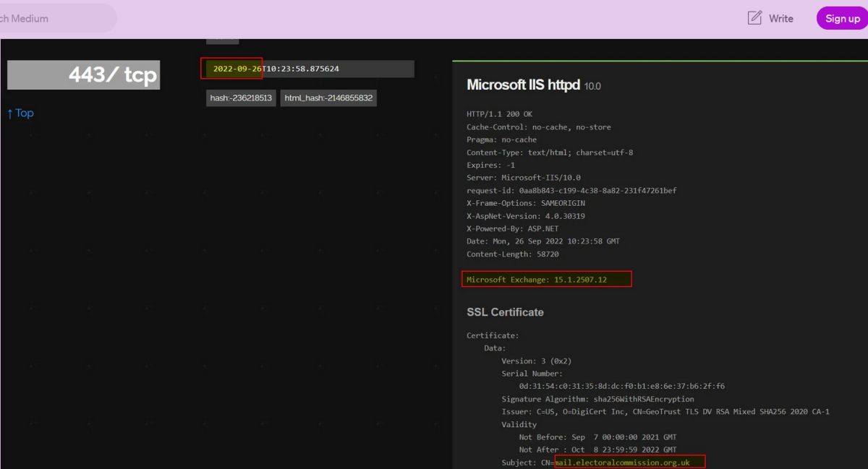Select the Not Before: Sep 7 2021 line
Viewport: 868px width, 469px height.
pyautogui.click(x=598, y=437)
